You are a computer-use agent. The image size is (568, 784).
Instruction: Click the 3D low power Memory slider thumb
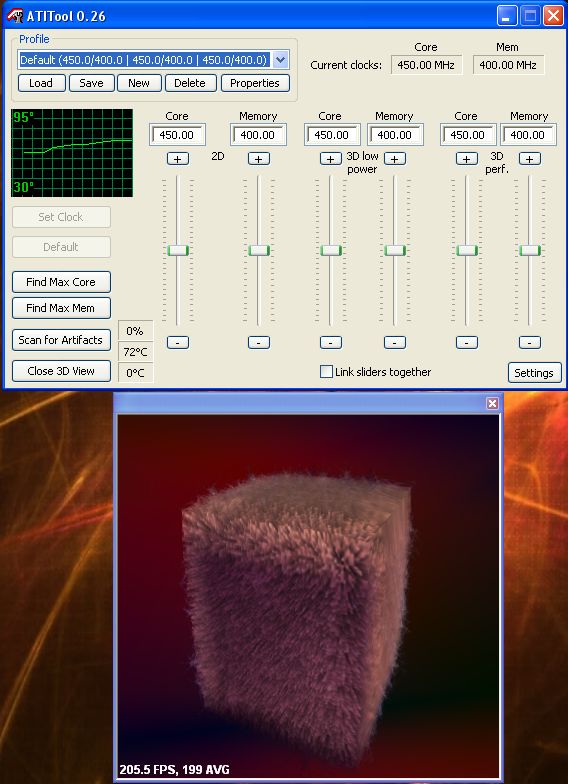[x=394, y=250]
